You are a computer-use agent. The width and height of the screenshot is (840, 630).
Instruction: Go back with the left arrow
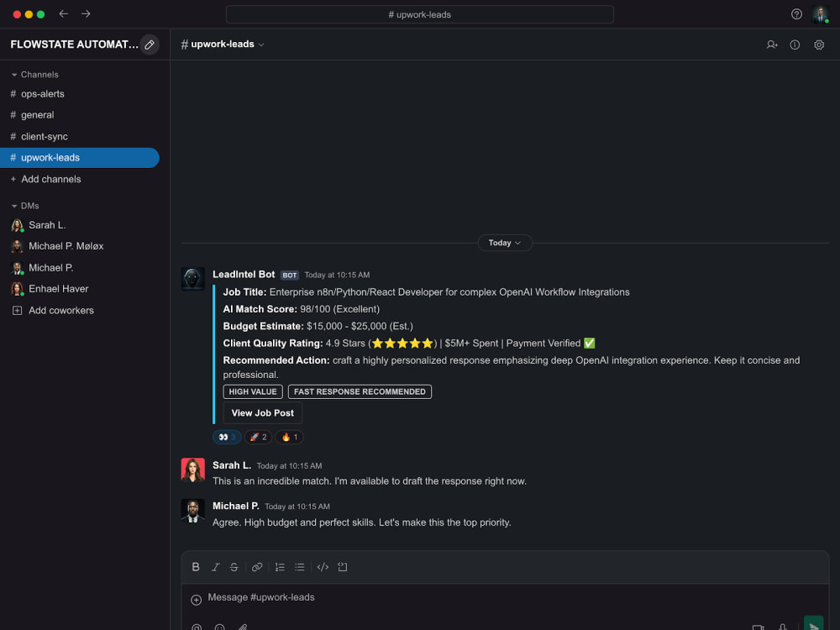(63, 14)
